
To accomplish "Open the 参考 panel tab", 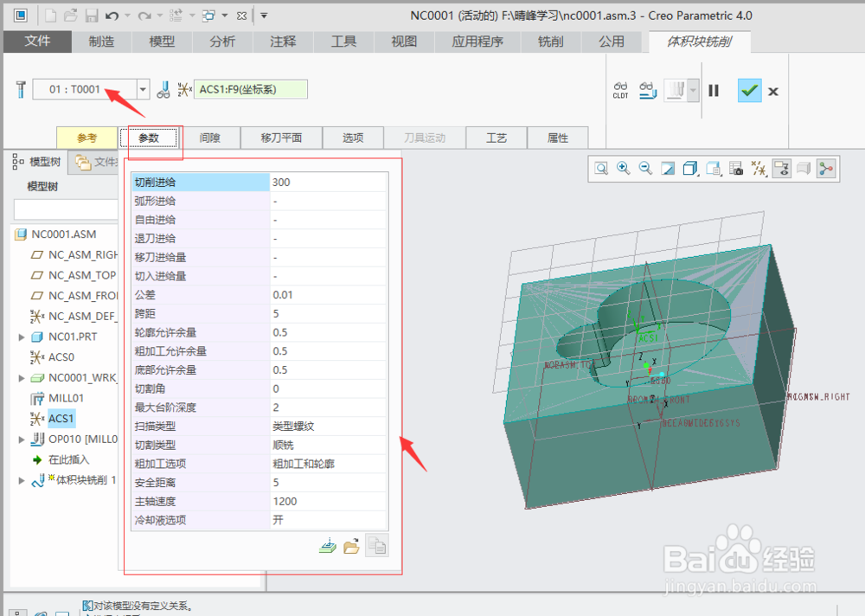I will 87,138.
